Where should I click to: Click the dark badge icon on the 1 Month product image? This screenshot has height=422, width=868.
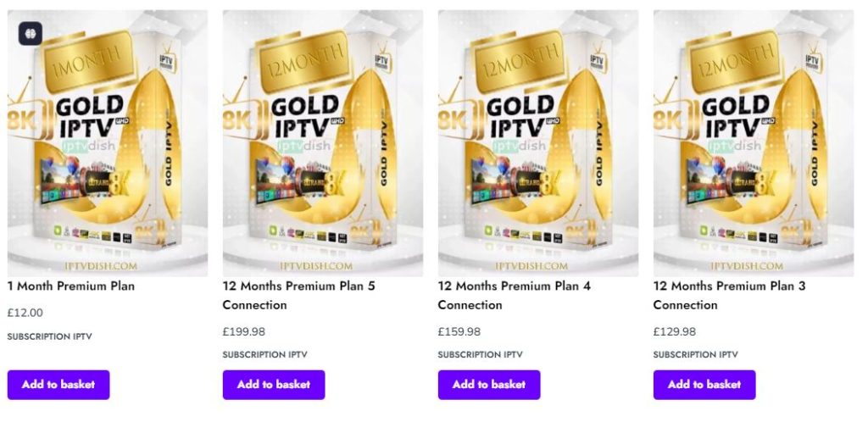[30, 33]
